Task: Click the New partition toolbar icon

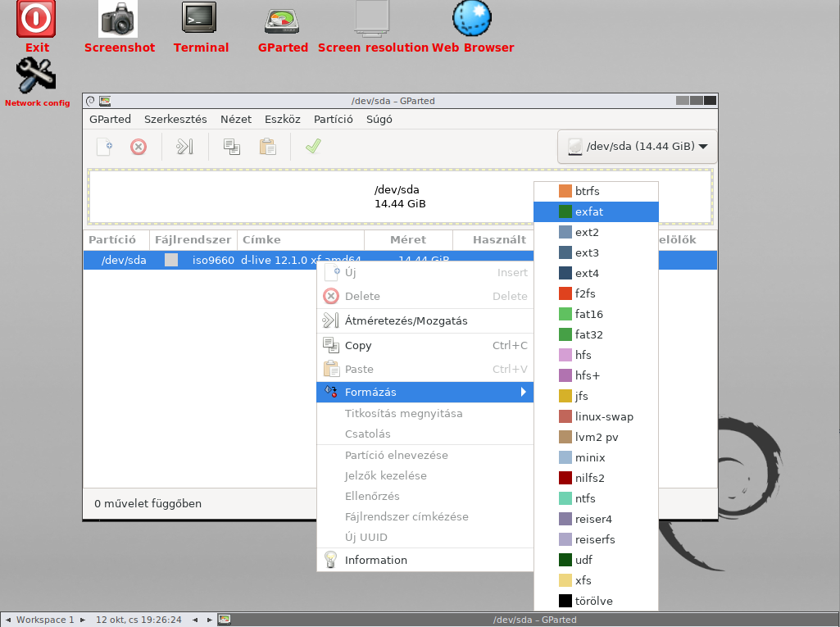Action: coord(104,147)
